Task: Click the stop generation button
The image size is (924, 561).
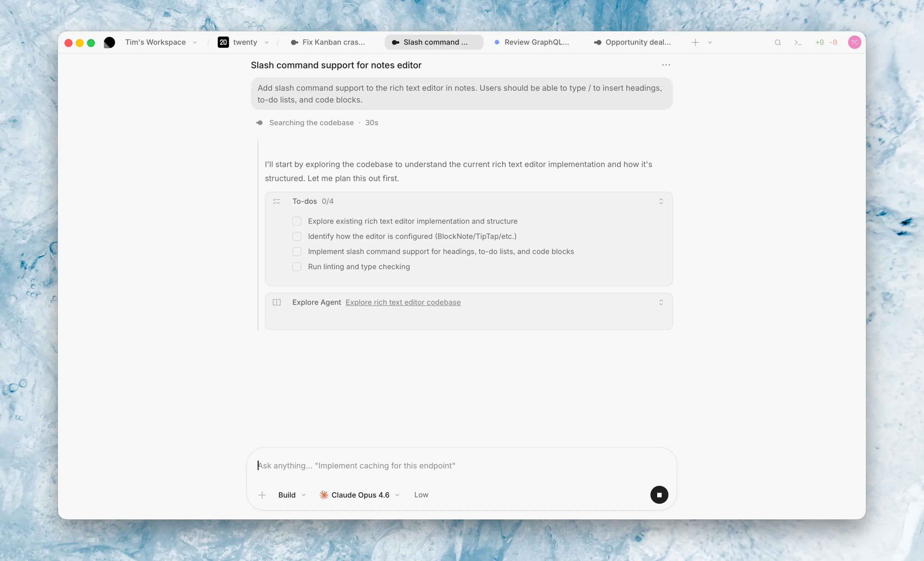Action: 659,495
